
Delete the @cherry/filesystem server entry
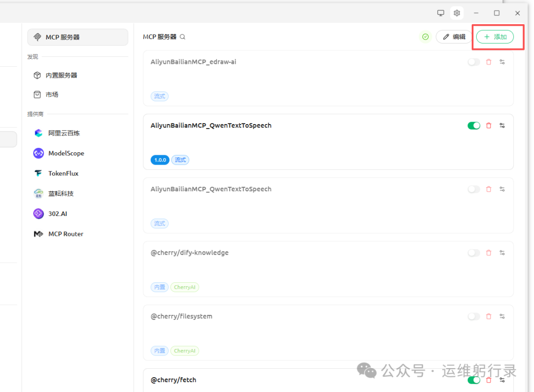click(489, 316)
